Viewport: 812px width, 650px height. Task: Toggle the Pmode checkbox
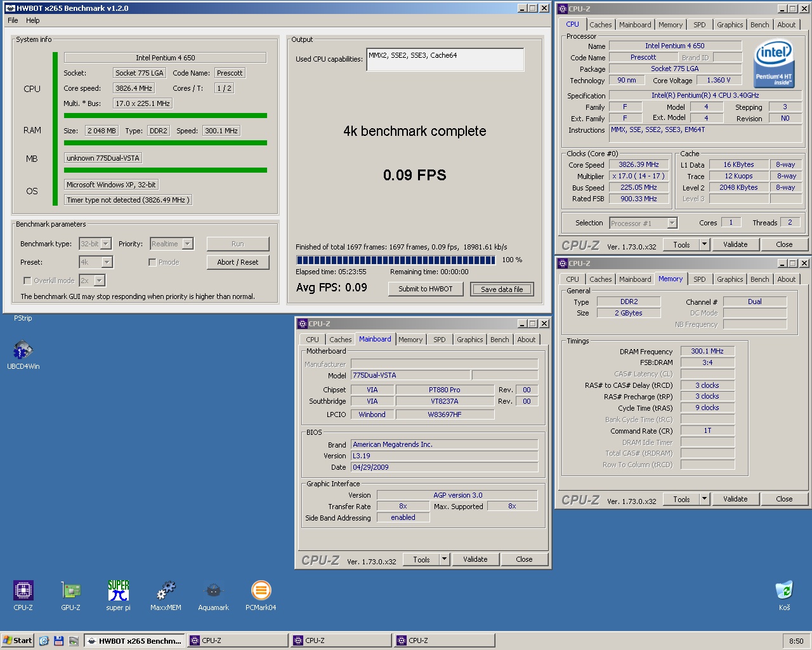pyautogui.click(x=152, y=262)
